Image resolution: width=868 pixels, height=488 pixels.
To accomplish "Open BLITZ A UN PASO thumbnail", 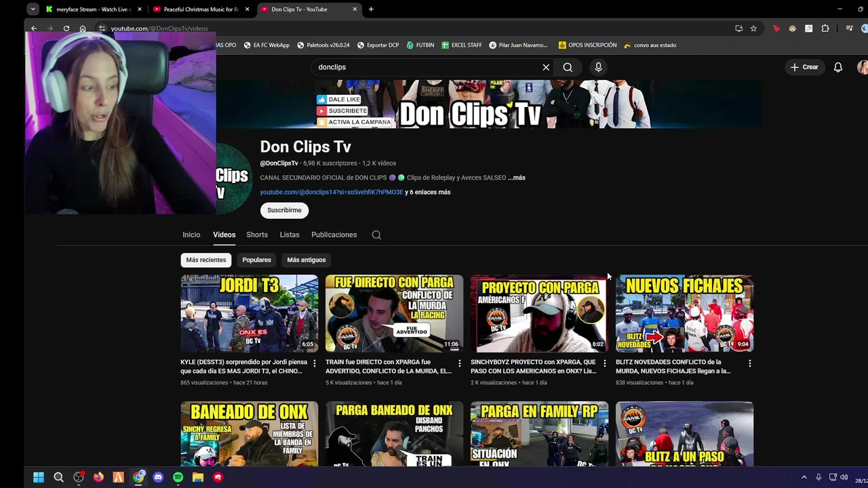I will pyautogui.click(x=685, y=434).
